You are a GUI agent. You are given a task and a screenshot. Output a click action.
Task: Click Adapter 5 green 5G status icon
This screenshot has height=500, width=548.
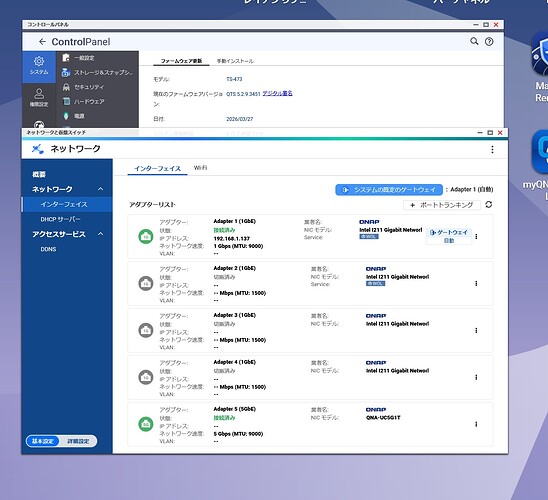pyautogui.click(x=146, y=424)
